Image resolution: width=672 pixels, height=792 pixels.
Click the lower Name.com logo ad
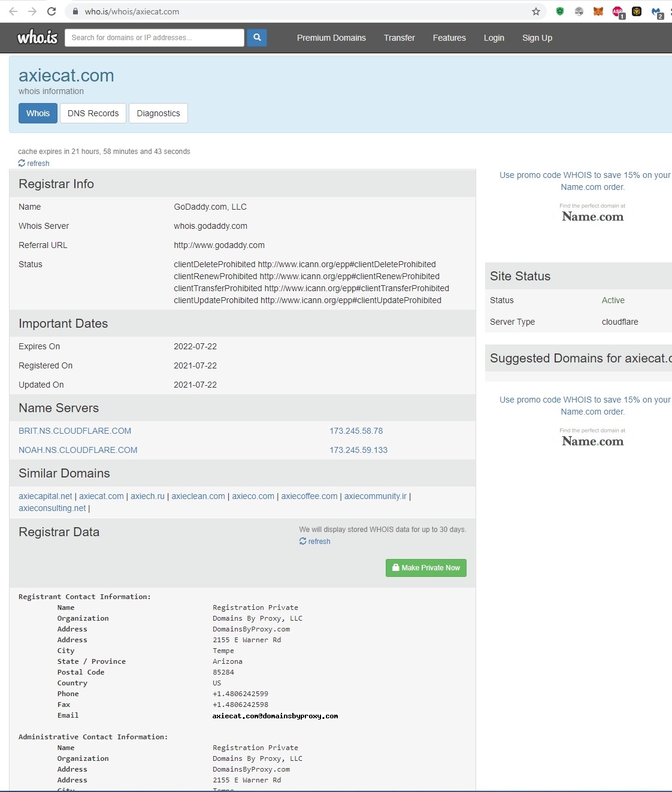592,439
